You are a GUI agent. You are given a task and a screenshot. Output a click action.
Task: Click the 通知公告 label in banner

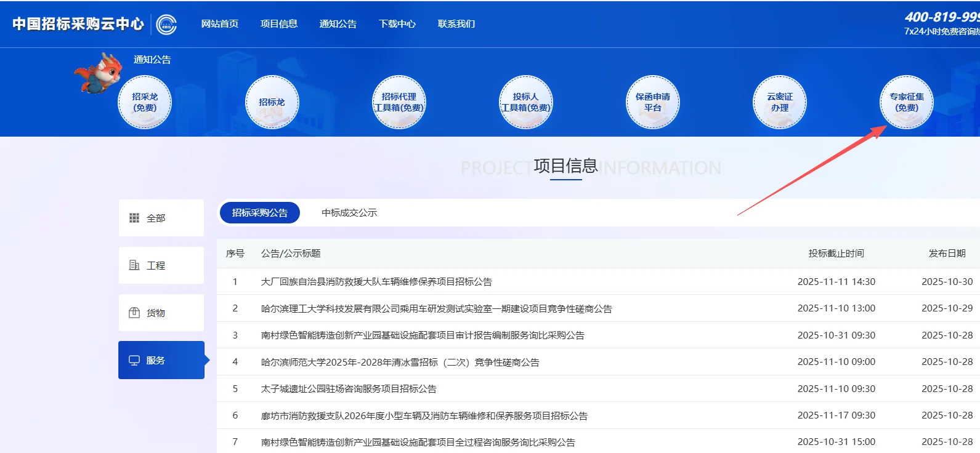pos(152,60)
